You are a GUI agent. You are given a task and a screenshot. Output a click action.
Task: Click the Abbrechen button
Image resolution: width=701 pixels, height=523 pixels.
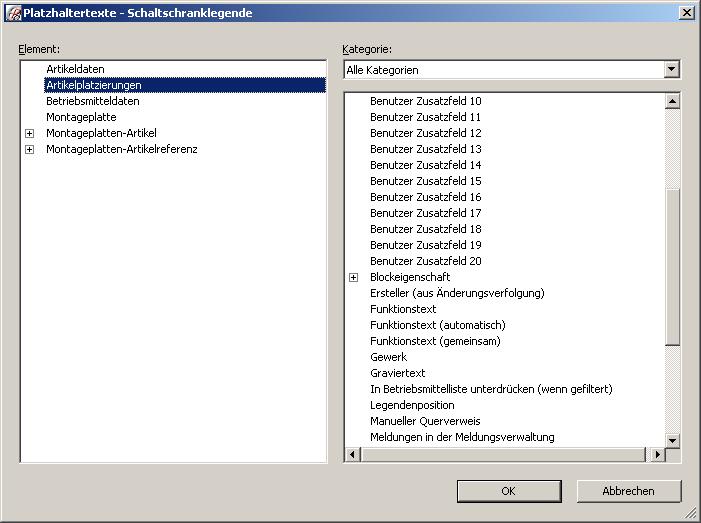tap(629, 491)
